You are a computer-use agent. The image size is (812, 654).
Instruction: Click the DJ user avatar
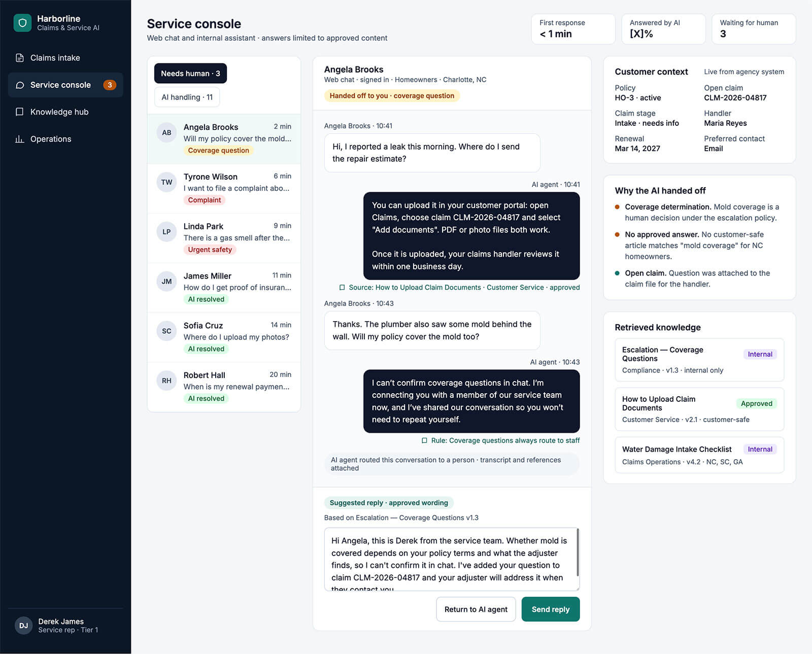[24, 626]
